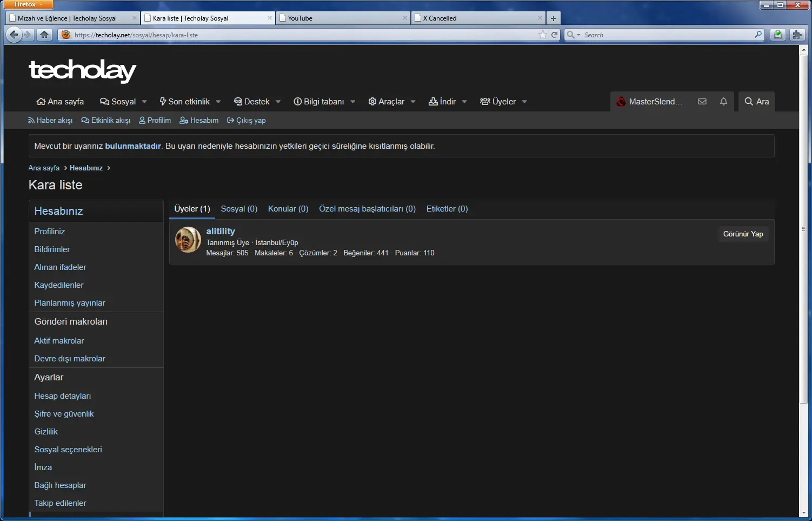The image size is (812, 521).
Task: Open the Sosyal nav item
Action: pyautogui.click(x=118, y=102)
